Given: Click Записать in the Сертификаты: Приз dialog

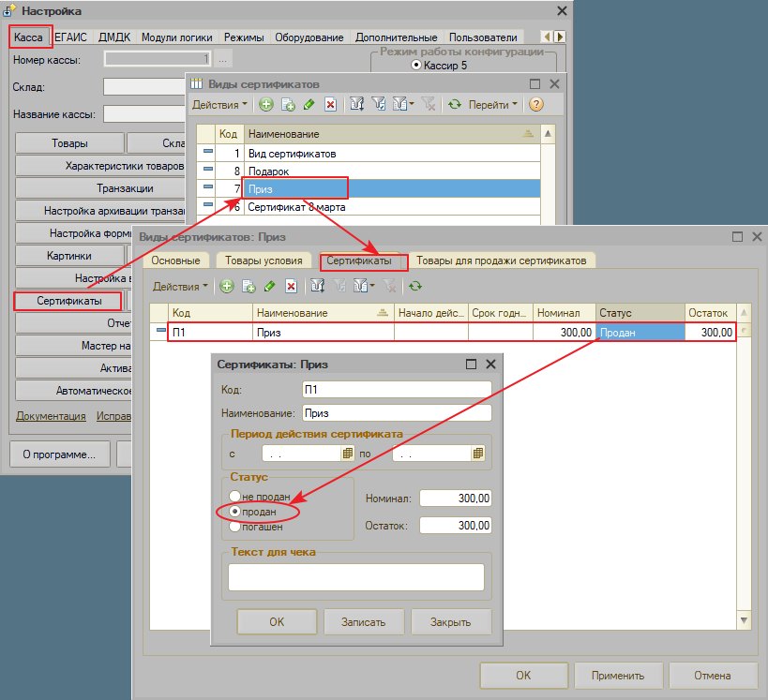Looking at the screenshot, I should tap(364, 621).
